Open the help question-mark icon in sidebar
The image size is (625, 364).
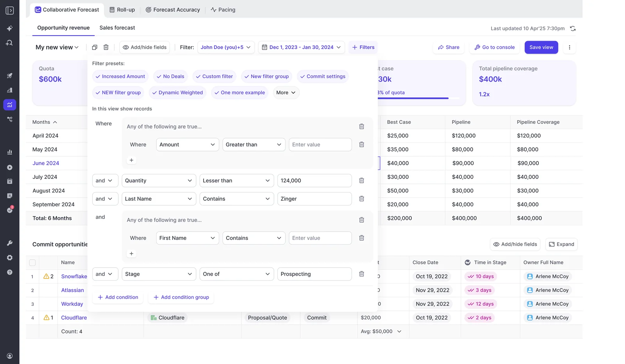click(x=10, y=272)
